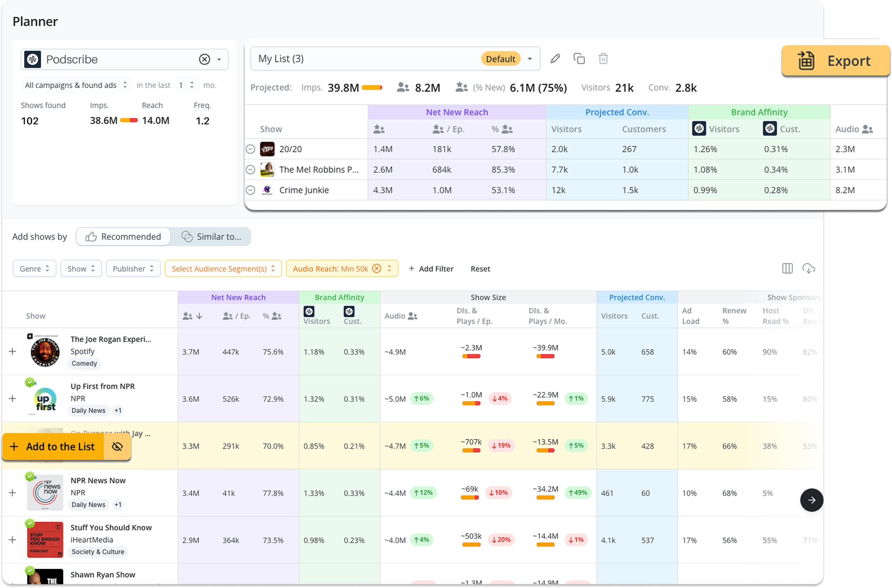
Task: Switch to the Recommended tab
Action: click(x=123, y=237)
